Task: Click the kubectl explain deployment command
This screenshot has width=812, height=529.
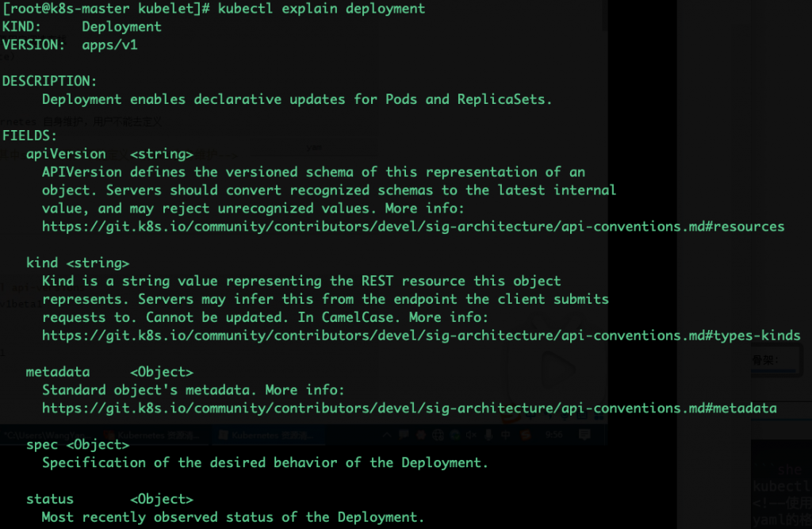Action: [x=321, y=9]
